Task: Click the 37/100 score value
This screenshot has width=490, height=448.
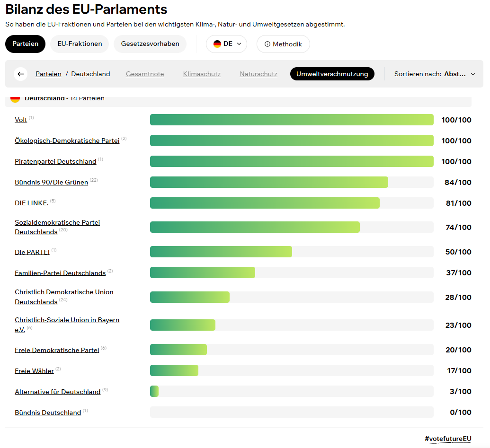Action: (458, 273)
